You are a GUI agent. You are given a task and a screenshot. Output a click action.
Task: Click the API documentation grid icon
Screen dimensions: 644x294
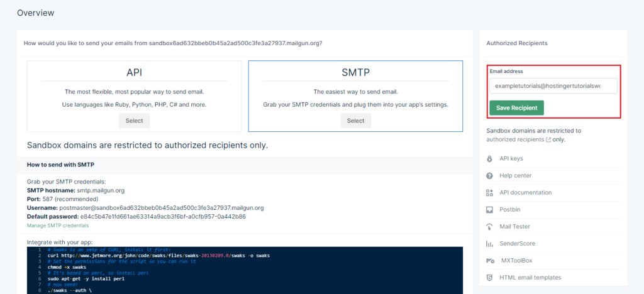click(x=489, y=193)
